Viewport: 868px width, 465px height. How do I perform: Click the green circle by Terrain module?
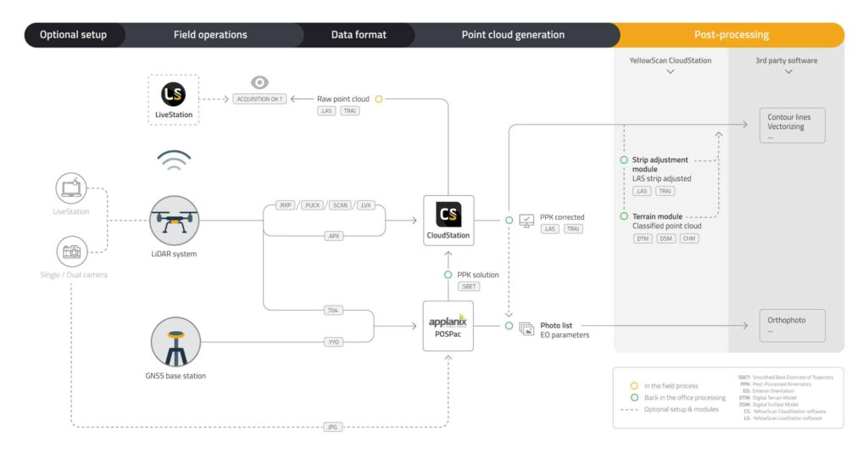tap(624, 216)
